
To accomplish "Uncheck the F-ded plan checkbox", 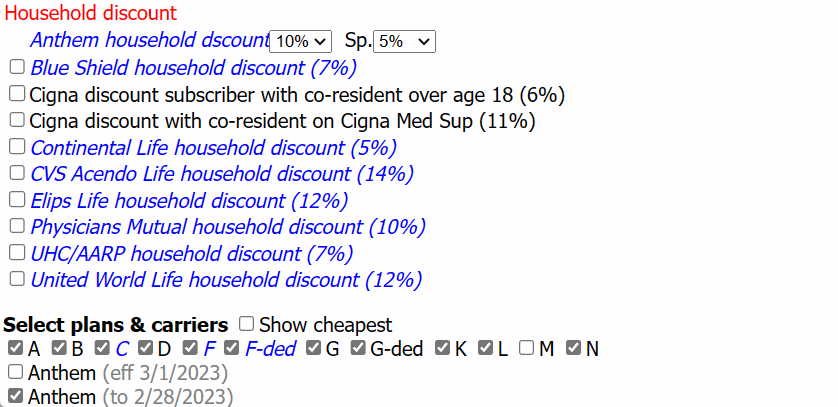I will pos(231,348).
